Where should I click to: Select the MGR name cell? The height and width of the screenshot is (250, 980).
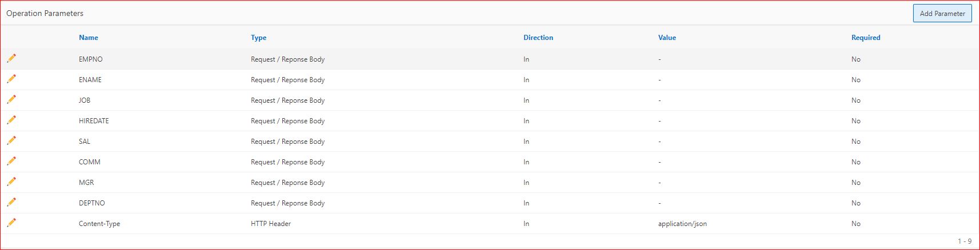tap(86, 183)
